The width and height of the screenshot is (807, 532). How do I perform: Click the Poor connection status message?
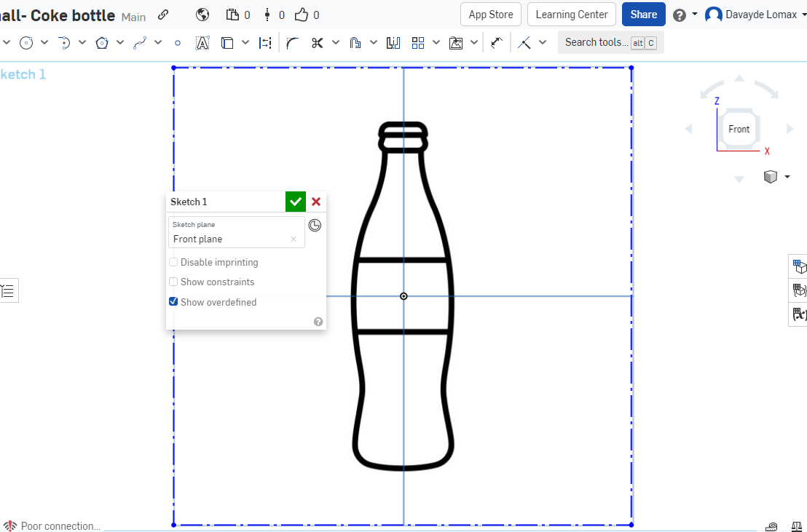click(x=60, y=526)
